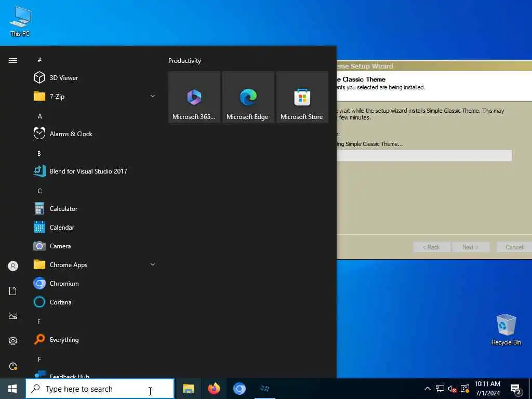
Task: Launch Alarms & Clock
Action: [x=95, y=134]
